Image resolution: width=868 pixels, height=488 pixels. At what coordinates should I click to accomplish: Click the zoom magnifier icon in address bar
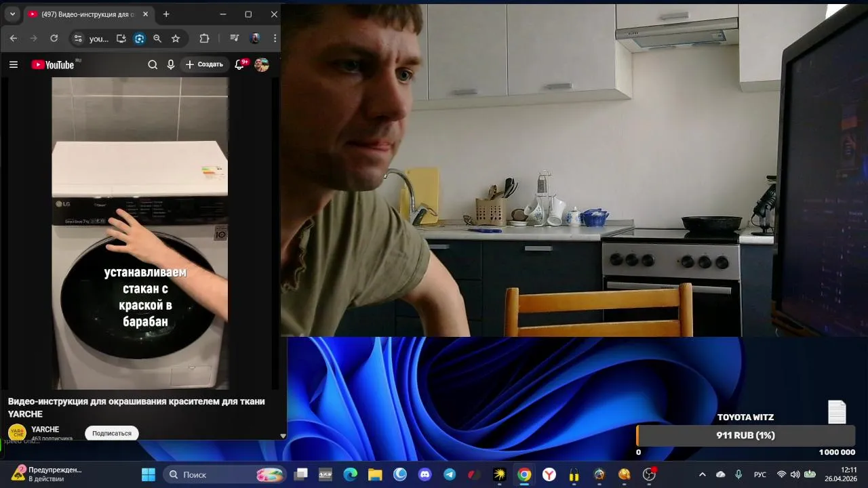[157, 39]
